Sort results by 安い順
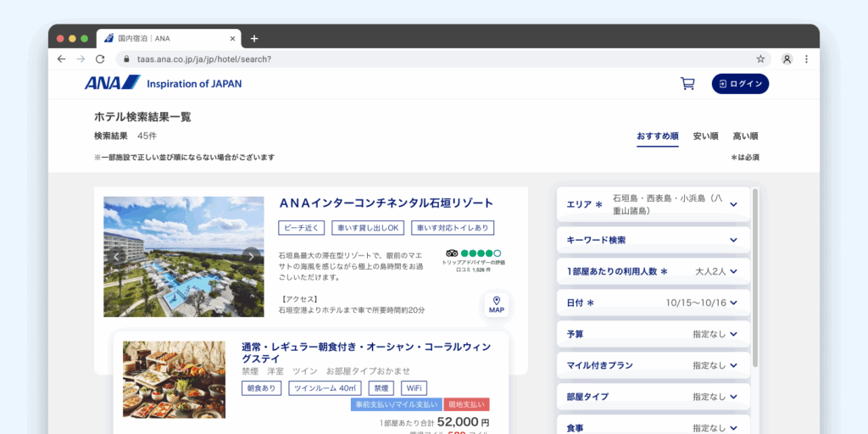 706,136
